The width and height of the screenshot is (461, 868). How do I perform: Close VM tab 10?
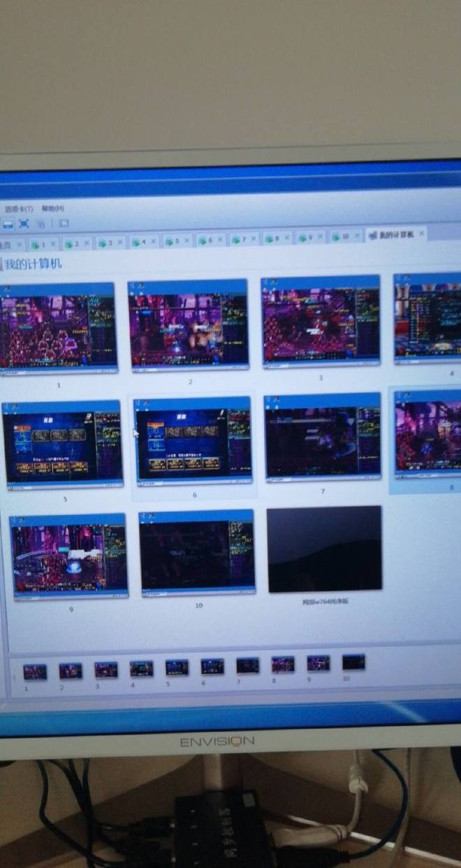pyautogui.click(x=358, y=236)
